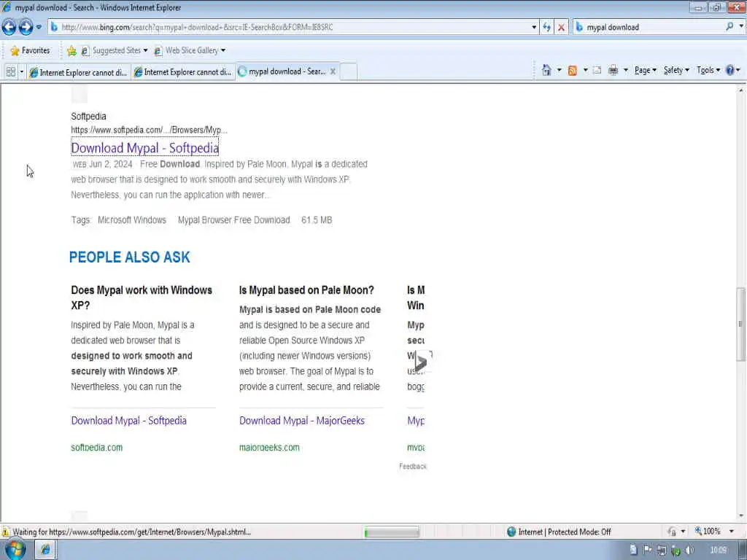Open the tab list dropdown beside Quick Tabs

[x=21, y=72]
